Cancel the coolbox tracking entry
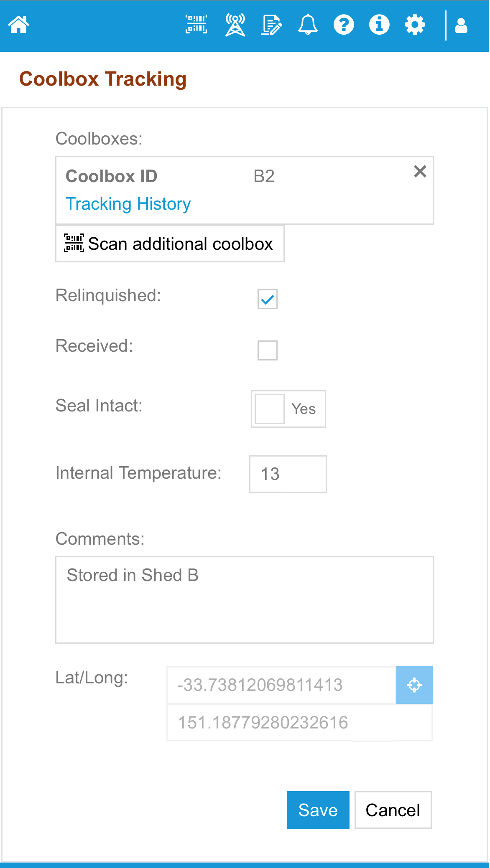 [x=392, y=810]
